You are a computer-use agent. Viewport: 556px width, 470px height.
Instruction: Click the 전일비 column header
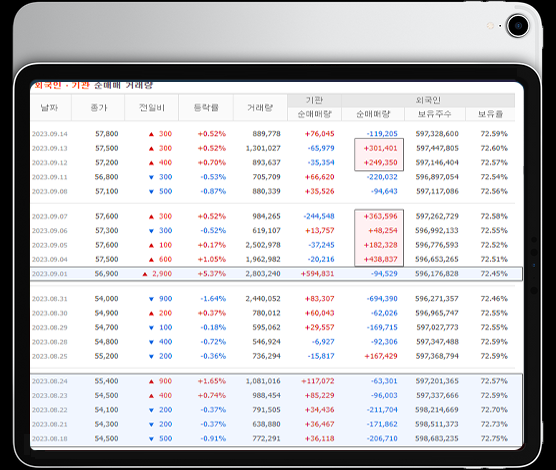coord(152,107)
